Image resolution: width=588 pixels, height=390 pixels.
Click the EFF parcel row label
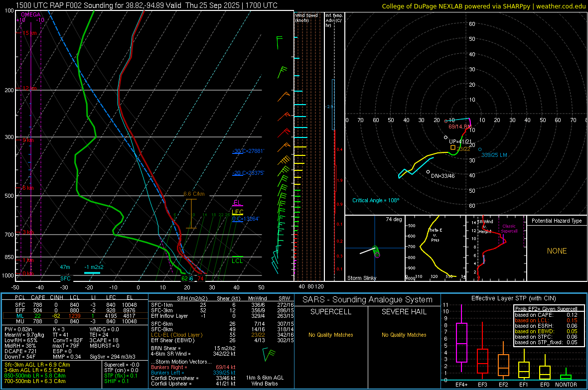click(20, 310)
